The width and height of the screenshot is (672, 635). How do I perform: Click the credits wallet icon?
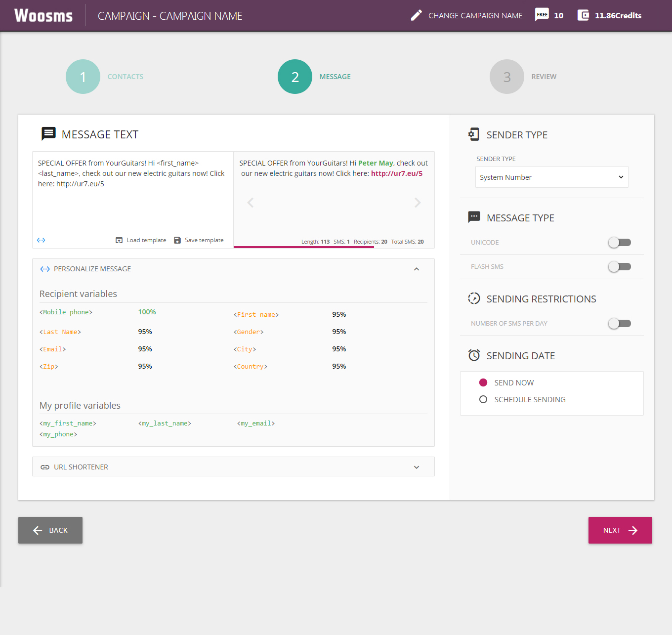point(583,15)
